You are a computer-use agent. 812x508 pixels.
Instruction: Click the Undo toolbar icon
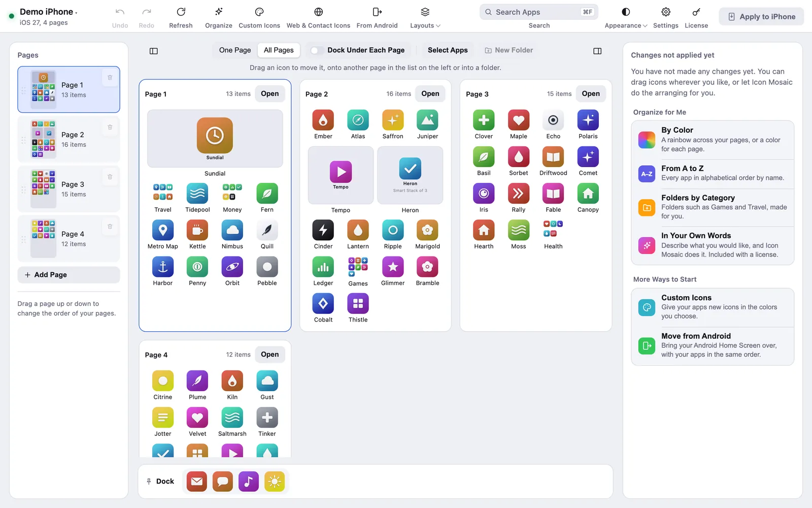[x=120, y=12]
